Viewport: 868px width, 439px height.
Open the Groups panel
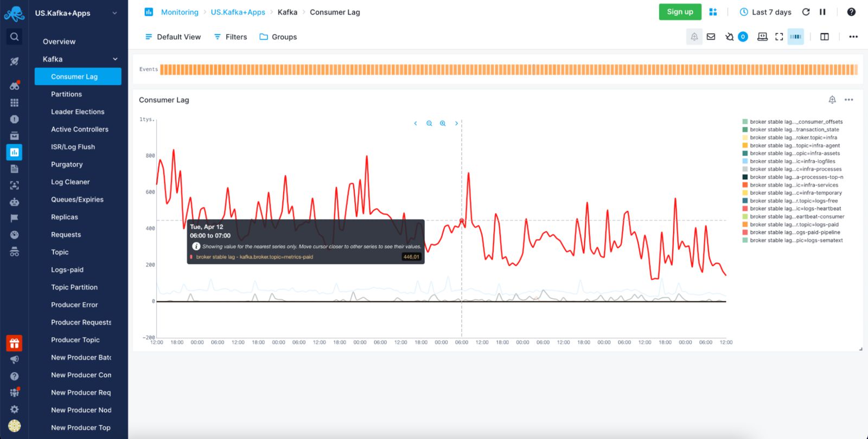[278, 37]
